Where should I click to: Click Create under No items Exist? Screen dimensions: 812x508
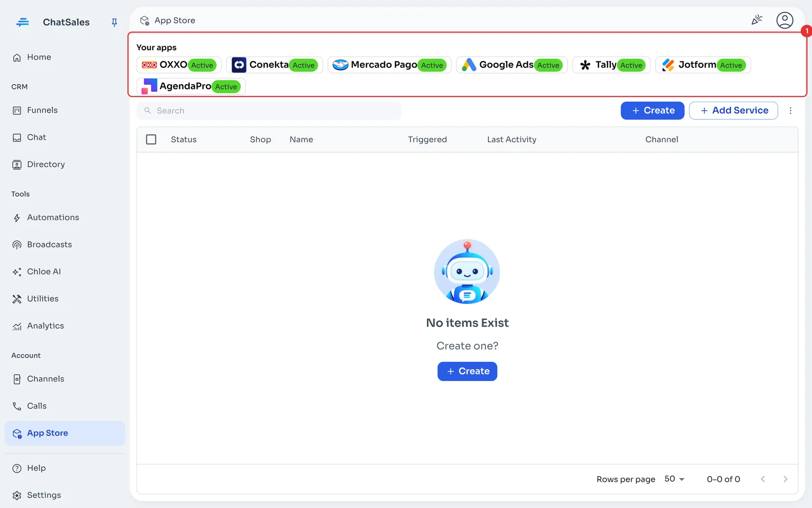point(467,371)
